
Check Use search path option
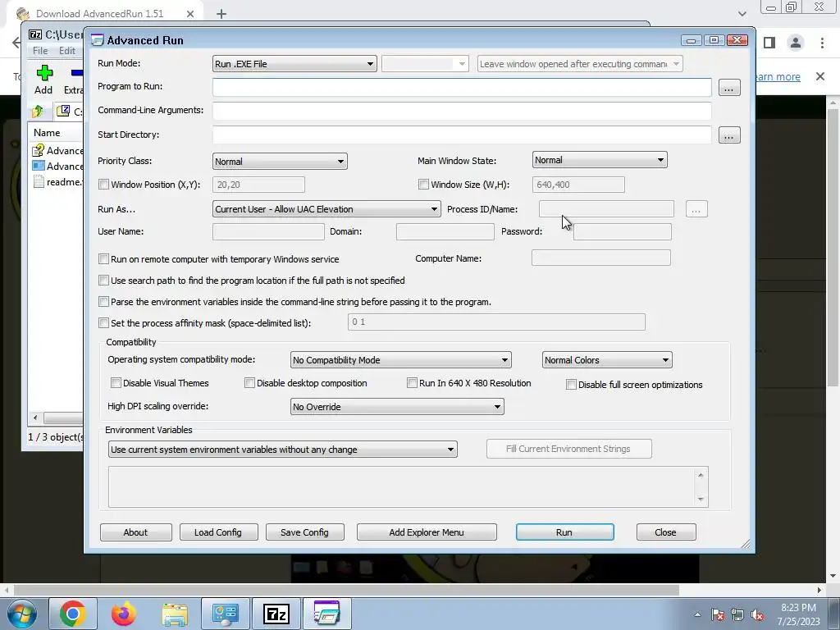[103, 281]
